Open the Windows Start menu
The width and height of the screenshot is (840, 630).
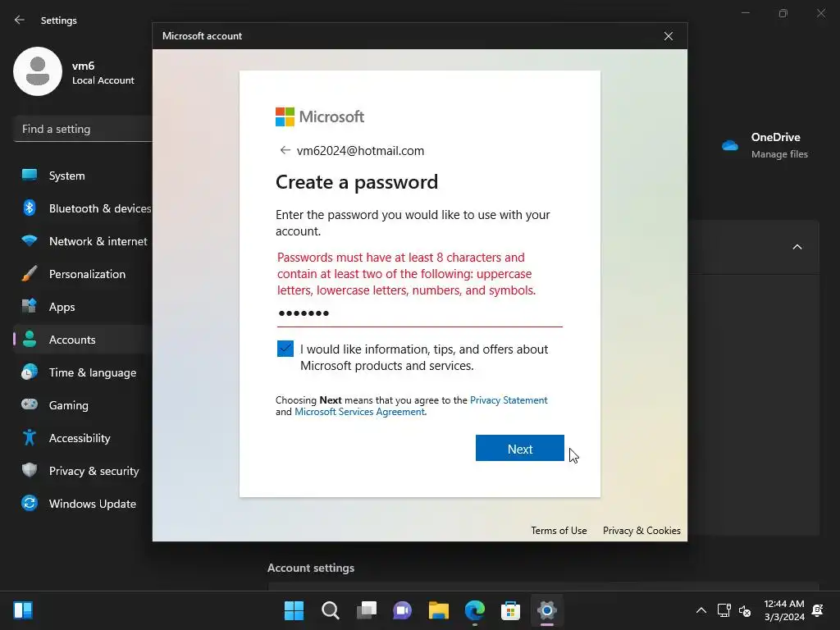click(x=294, y=610)
